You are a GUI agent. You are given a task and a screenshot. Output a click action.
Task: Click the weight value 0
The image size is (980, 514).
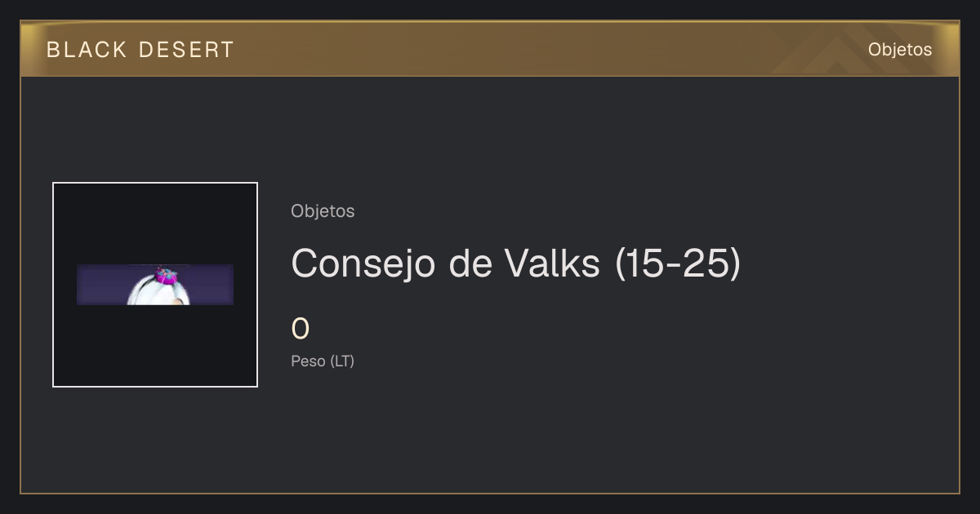coord(301,329)
